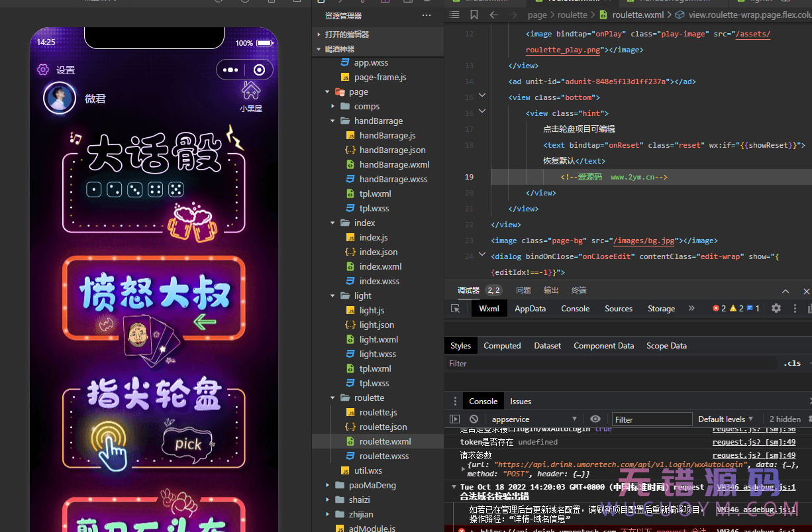The height and width of the screenshot is (532, 812).
Task: Open explorer more actions ellipsis
Action: pyautogui.click(x=427, y=15)
